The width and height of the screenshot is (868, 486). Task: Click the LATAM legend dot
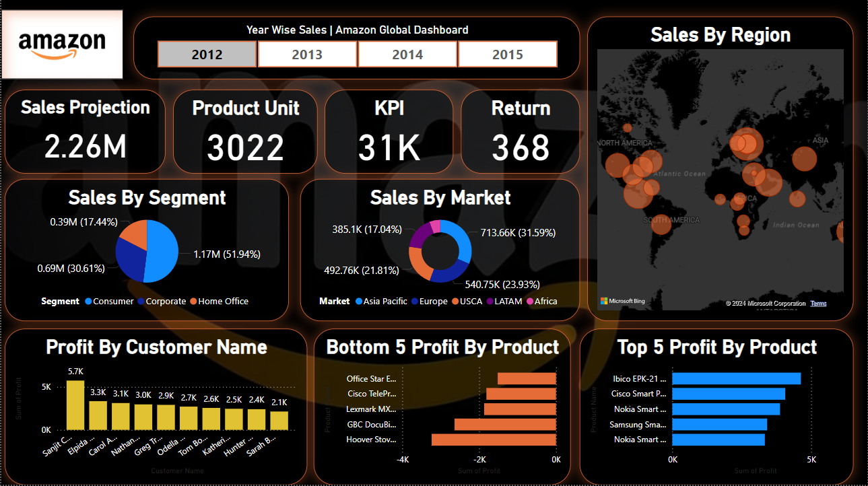[x=490, y=302]
